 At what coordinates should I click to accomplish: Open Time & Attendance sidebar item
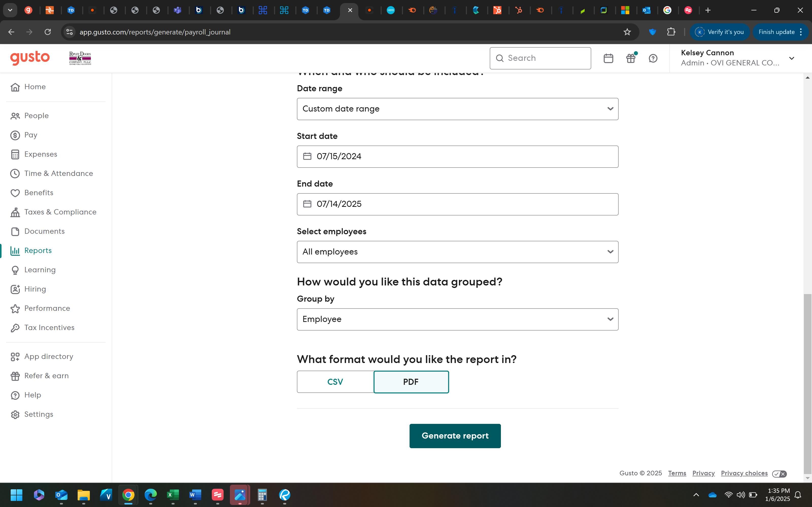58,173
